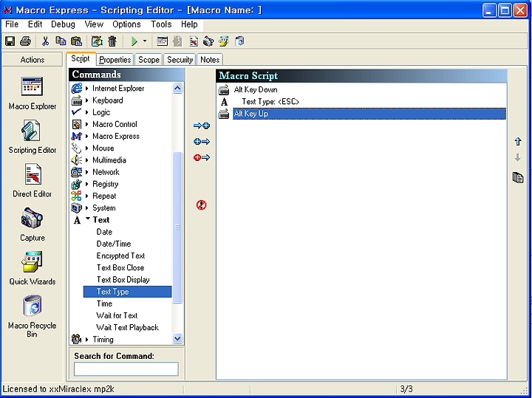Expand the Multimedia command category

87,160
